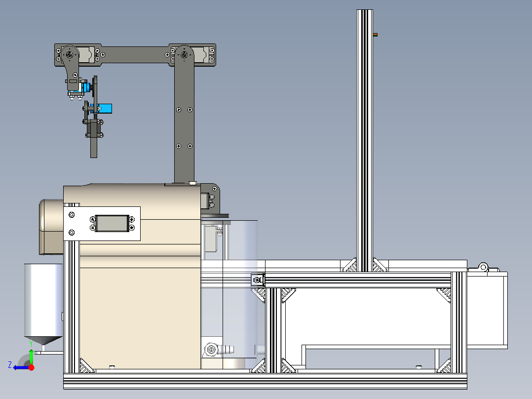This screenshot has height=399, width=532.
Task: Select the eyelet lug atop the right box
Action: 483,267
